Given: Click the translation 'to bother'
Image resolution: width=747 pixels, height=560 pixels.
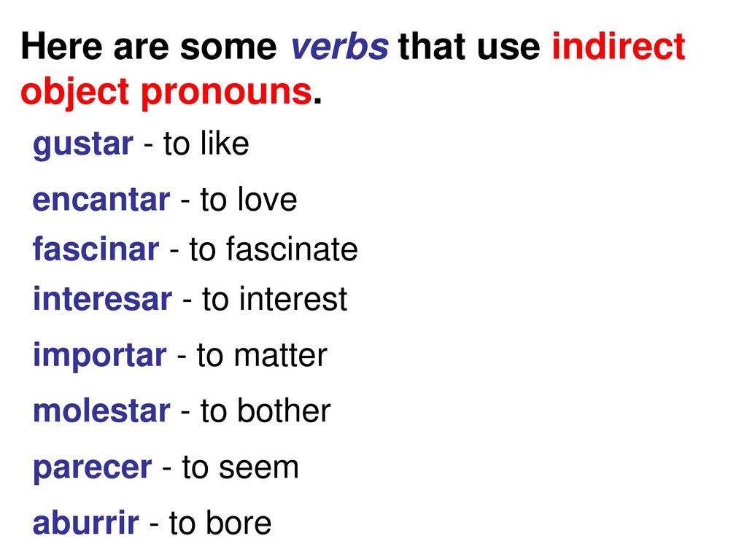Looking at the screenshot, I should (266, 410).
